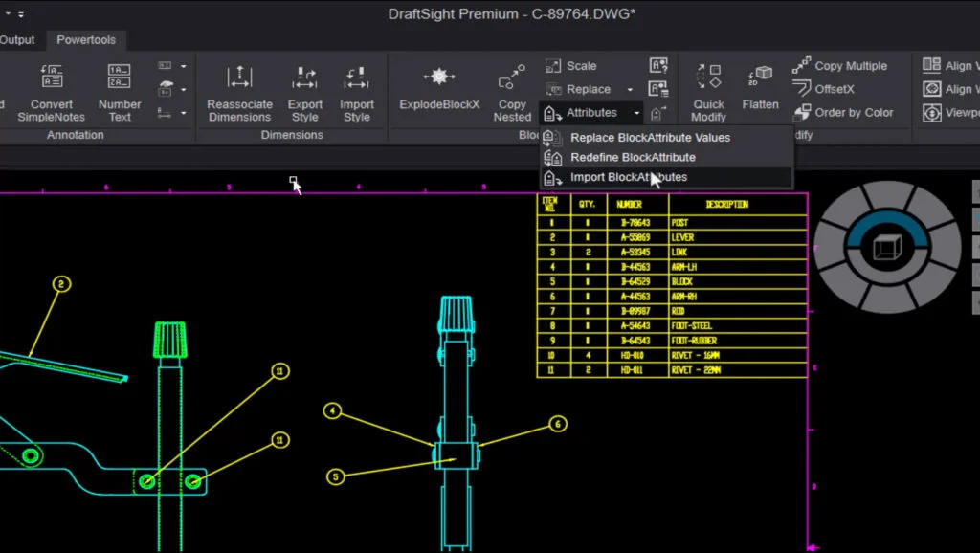Click the Replace block button
This screenshot has width=980, height=553.
[578, 89]
